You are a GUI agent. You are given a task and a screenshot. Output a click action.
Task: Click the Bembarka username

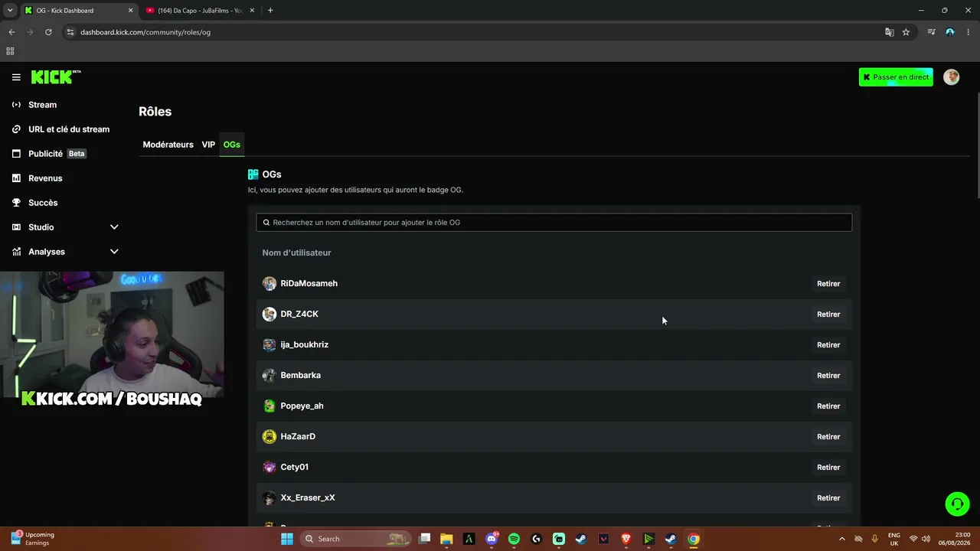300,376
